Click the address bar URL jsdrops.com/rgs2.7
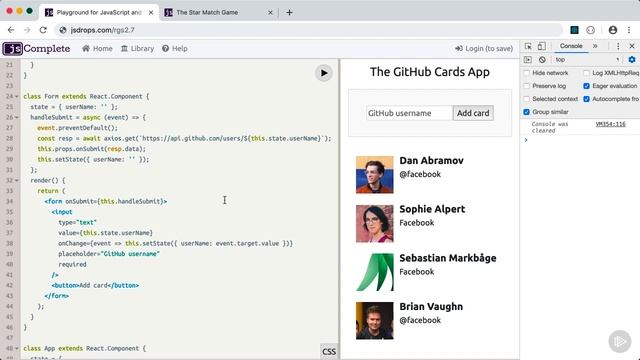 click(102, 30)
